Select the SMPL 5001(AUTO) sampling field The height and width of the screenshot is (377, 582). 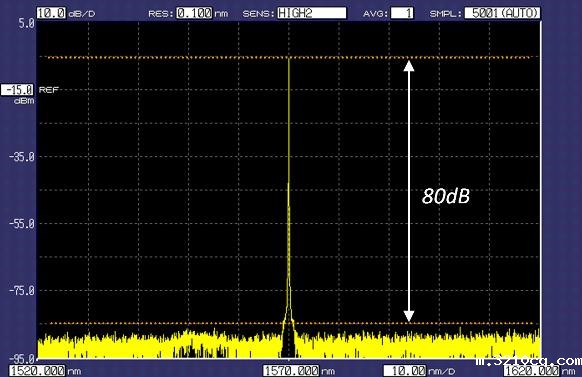tap(502, 13)
